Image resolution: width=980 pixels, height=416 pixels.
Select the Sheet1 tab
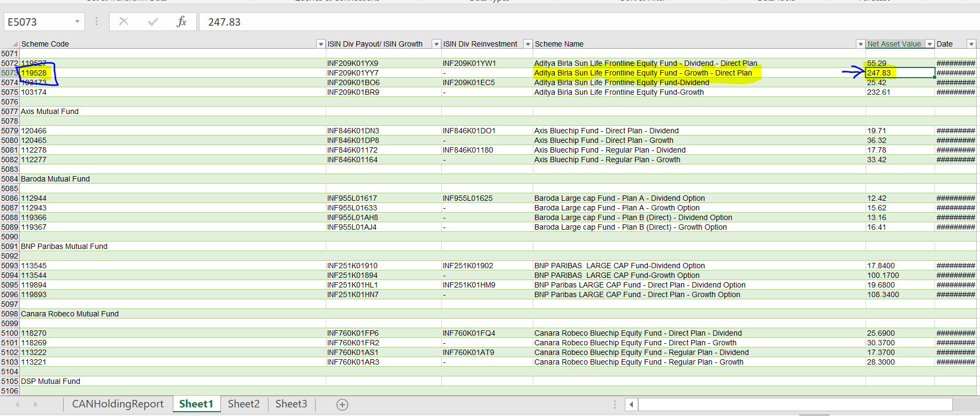click(x=196, y=404)
